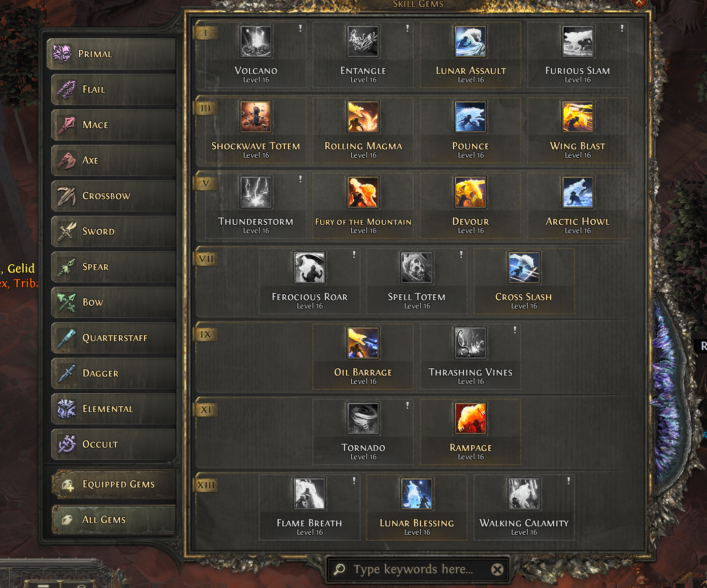Select the Volcano skill gem icon
The height and width of the screenshot is (588, 707).
coord(256,41)
